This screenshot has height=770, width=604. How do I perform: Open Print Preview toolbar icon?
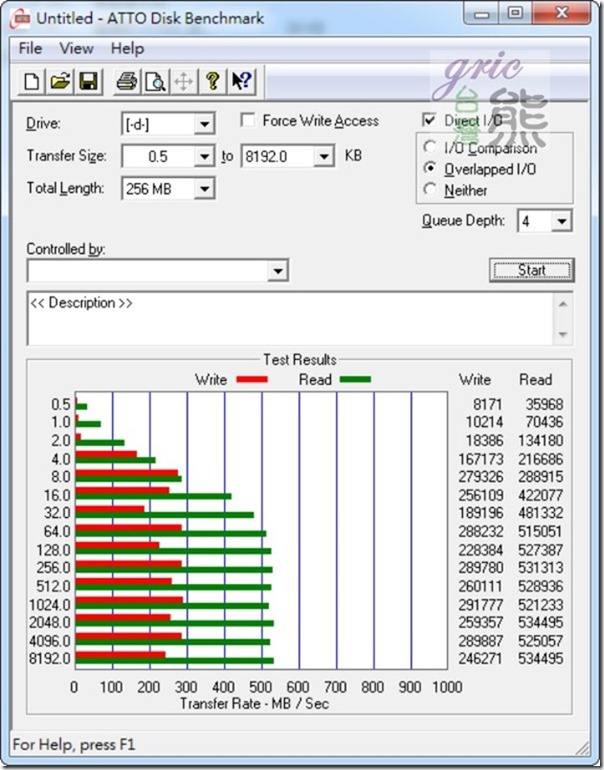click(x=155, y=81)
